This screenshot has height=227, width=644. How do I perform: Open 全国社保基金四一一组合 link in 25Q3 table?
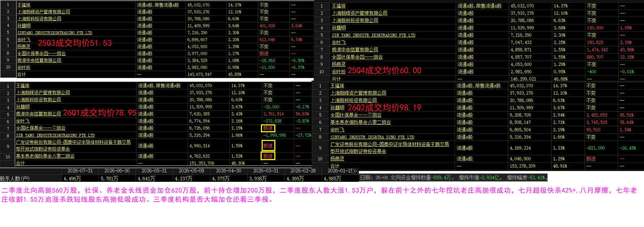pos(42,53)
